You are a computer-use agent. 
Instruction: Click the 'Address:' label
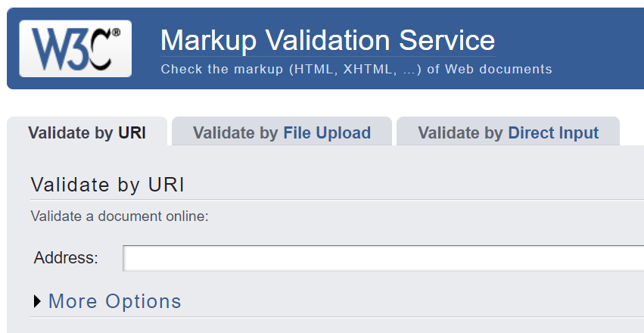(x=66, y=258)
